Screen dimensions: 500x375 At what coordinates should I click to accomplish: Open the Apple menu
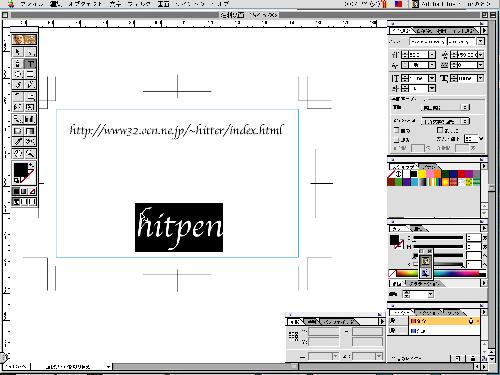(11, 4)
